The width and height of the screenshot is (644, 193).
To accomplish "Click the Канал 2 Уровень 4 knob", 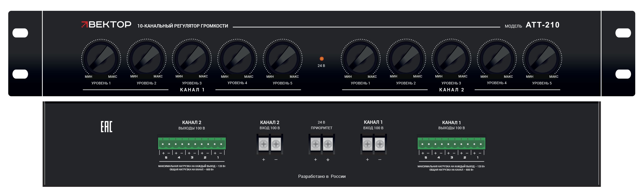I will coord(497,59).
